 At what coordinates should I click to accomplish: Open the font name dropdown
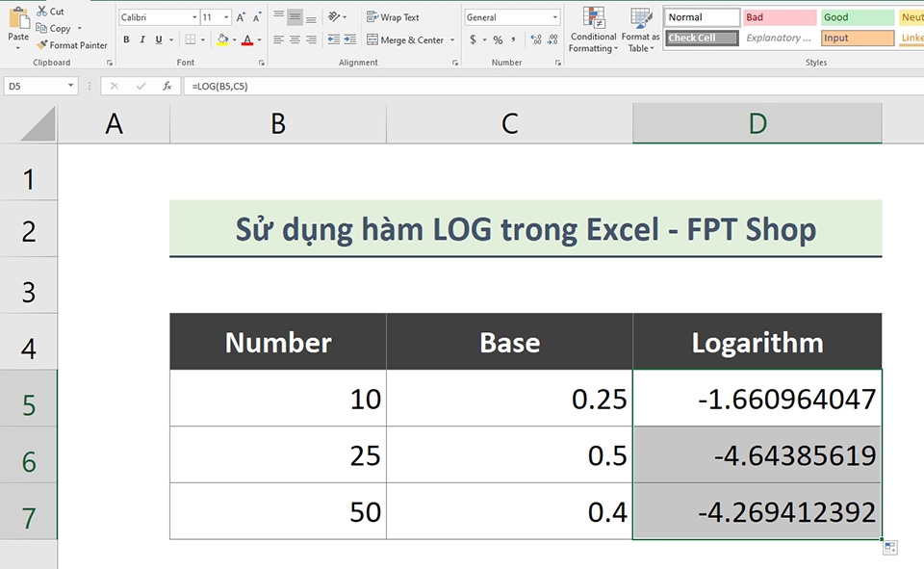pyautogui.click(x=194, y=16)
